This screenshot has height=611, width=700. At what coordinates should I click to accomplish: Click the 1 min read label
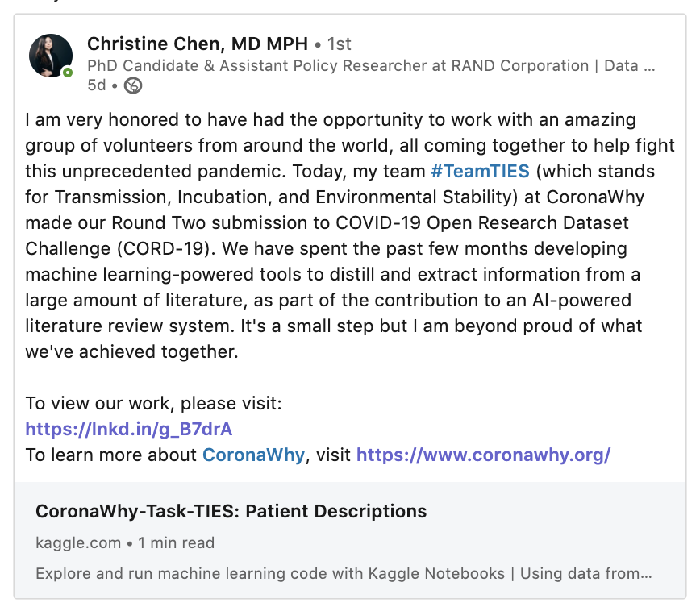point(177,543)
